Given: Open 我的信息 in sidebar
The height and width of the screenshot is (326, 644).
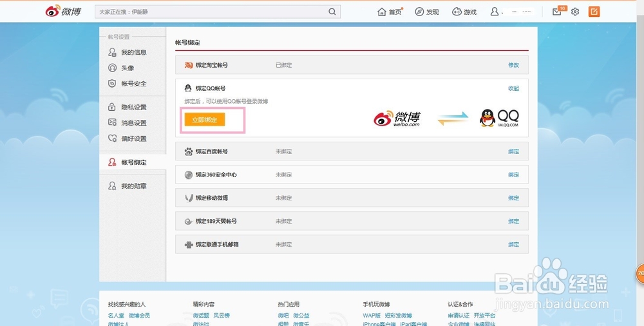Looking at the screenshot, I should 133,52.
